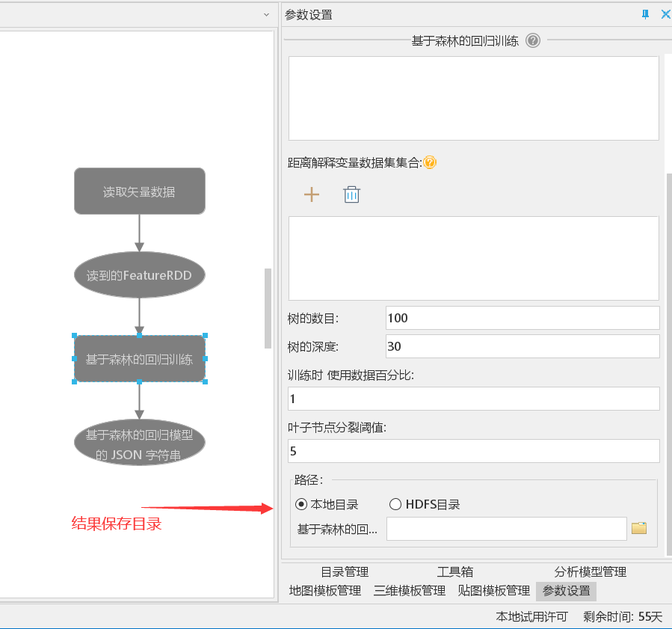Screen dimensions: 672x629
Task: Click the help icon beside 基于森林的回归训练 title
Action: (x=533, y=40)
